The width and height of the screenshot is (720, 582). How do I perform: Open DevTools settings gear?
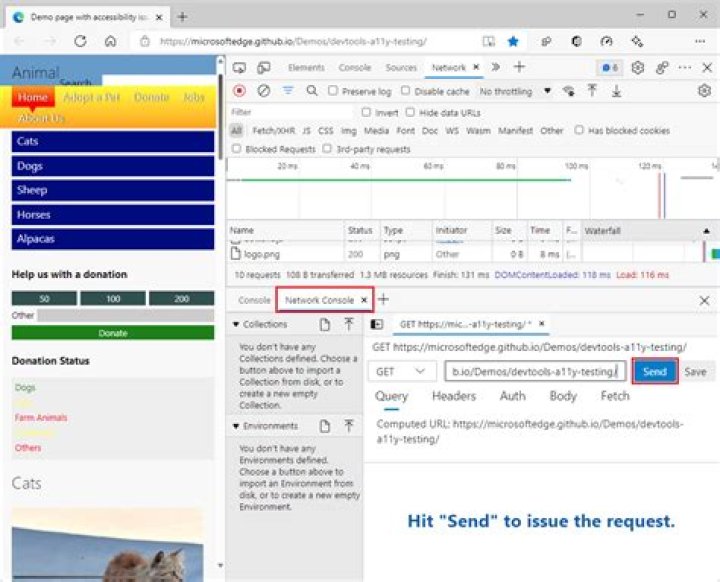pos(637,68)
